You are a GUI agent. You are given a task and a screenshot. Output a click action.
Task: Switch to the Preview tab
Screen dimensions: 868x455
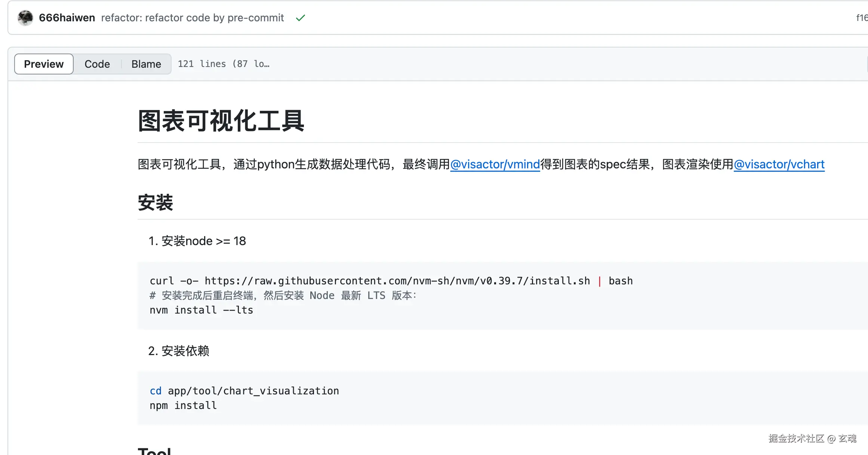point(44,64)
